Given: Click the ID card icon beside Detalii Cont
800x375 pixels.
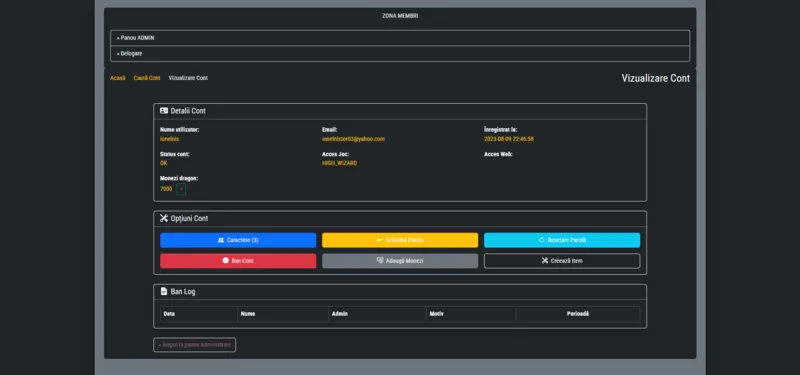Looking at the screenshot, I should [164, 110].
